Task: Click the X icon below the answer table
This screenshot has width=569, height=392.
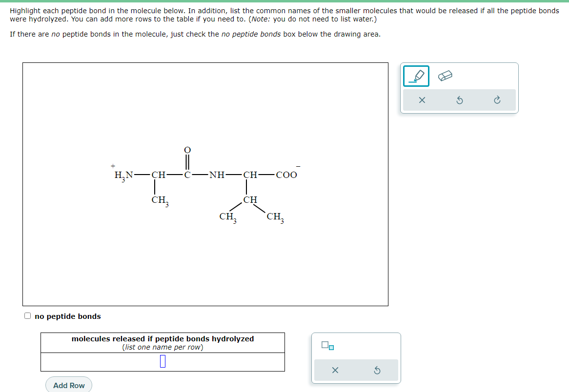Action: pos(335,371)
